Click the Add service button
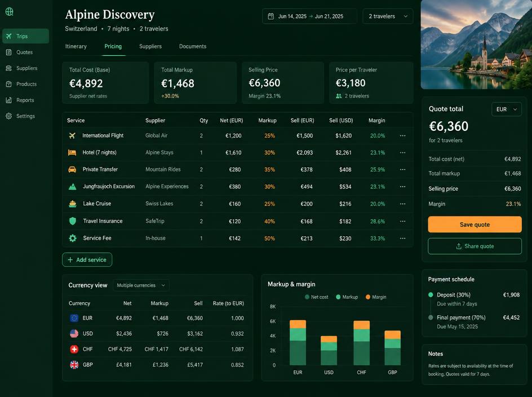532x397 pixels. point(87,260)
